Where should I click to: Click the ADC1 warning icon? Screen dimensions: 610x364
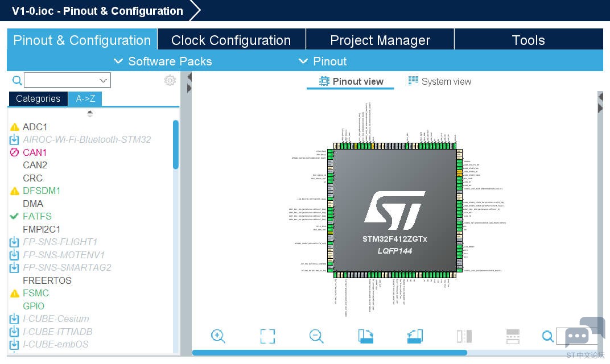point(14,127)
